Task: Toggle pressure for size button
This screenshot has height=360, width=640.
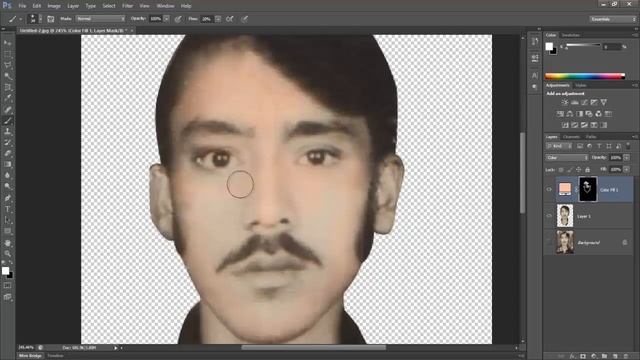Action: [244, 19]
